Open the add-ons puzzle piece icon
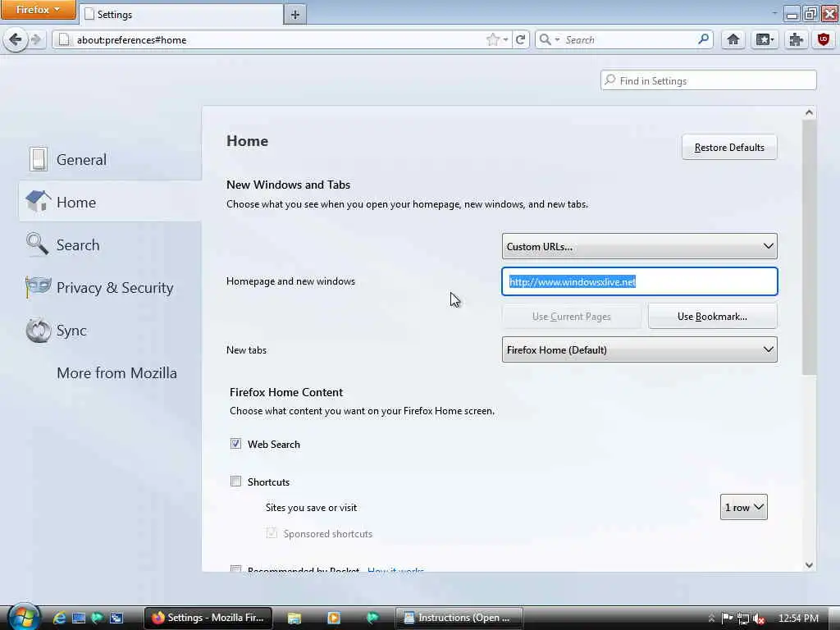 pos(796,39)
